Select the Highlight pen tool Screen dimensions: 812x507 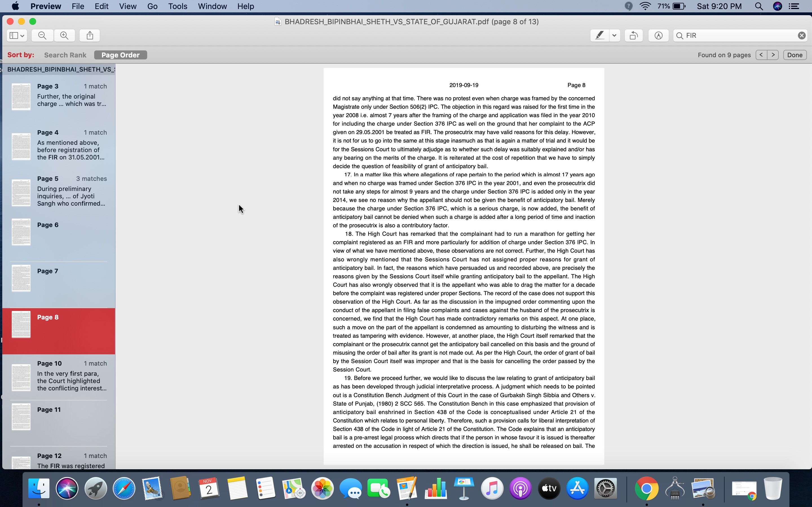pos(600,35)
